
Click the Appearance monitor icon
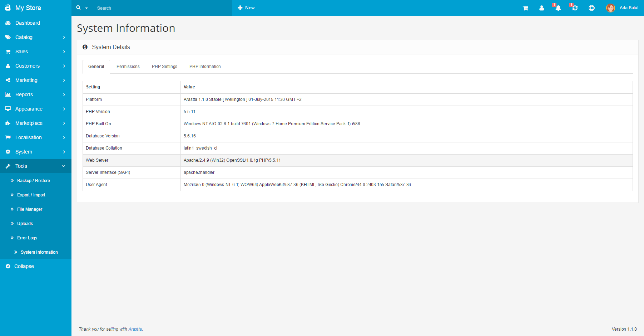pos(8,109)
